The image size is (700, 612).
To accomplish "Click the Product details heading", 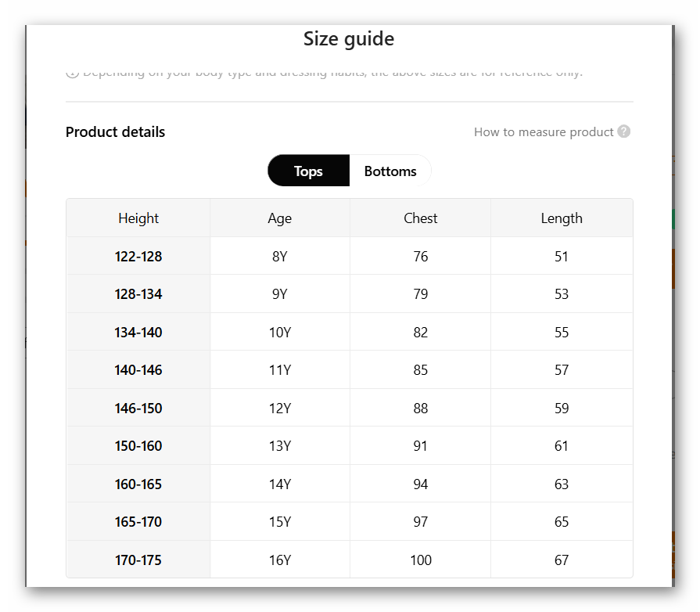I will [x=115, y=132].
